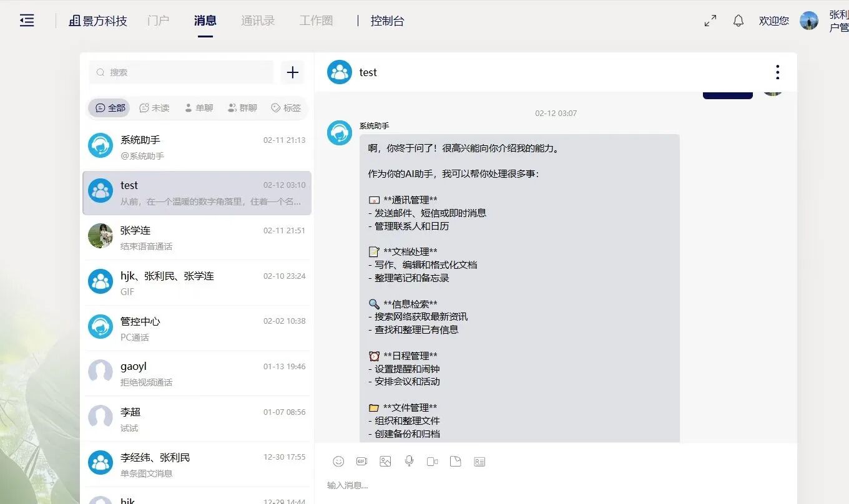This screenshot has height=504, width=849.
Task: Open group chat hjk、张利民、张学连
Action: coord(197,283)
